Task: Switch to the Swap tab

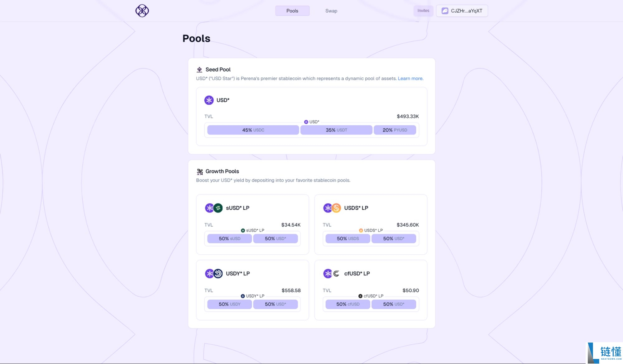Action: point(331,11)
